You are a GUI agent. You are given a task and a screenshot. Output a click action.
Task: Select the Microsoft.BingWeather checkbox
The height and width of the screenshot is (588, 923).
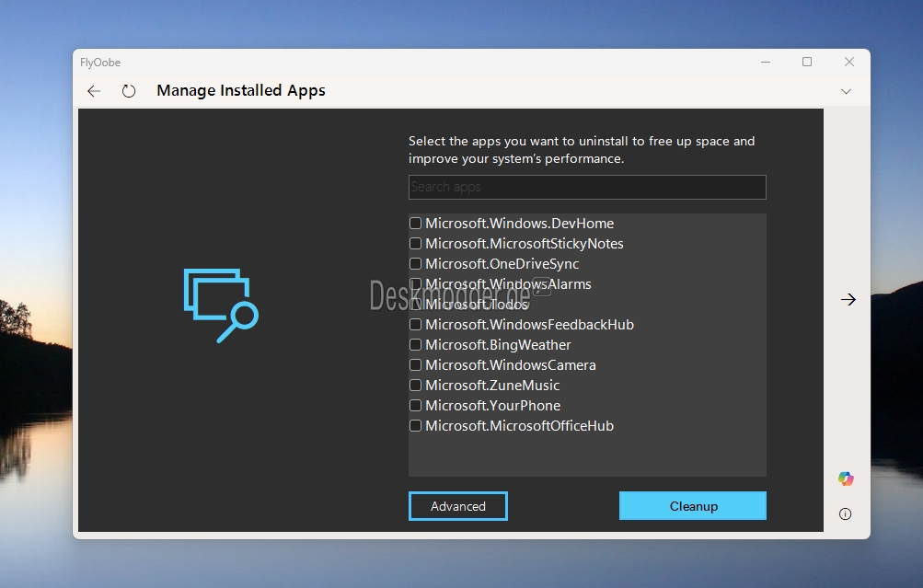pyautogui.click(x=416, y=344)
